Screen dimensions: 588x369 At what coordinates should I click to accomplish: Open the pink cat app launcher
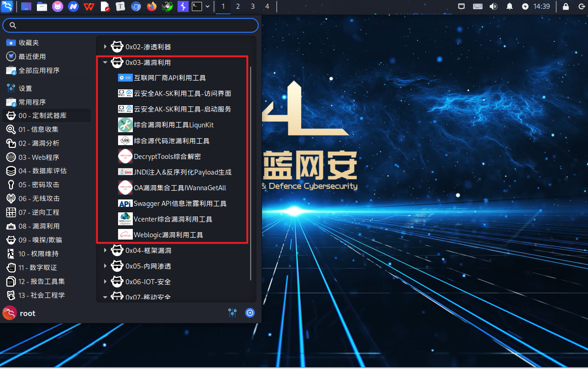click(x=58, y=6)
